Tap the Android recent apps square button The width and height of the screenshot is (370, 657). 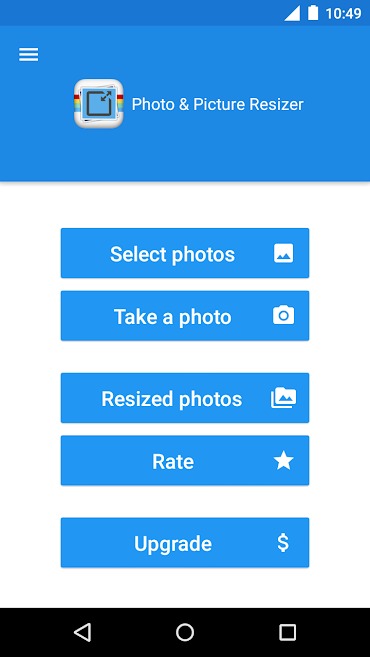coord(287,632)
